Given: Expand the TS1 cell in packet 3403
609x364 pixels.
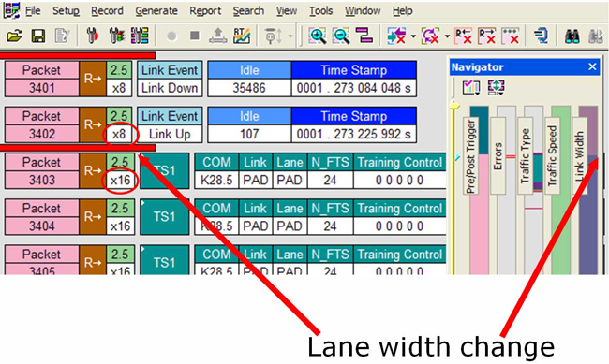Looking at the screenshot, I should pyautogui.click(x=164, y=170).
